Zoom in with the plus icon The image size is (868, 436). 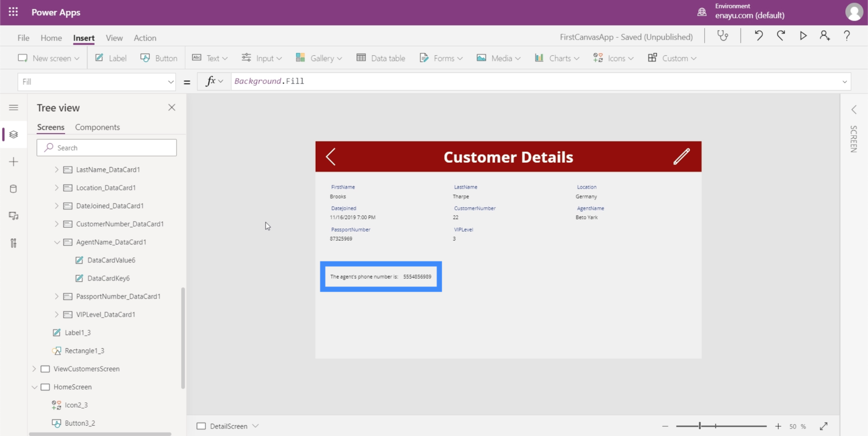click(778, 426)
